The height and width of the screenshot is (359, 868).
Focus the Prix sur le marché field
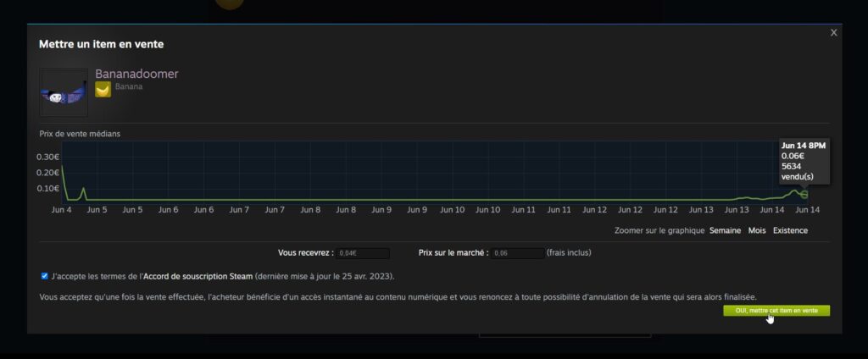pyautogui.click(x=518, y=253)
